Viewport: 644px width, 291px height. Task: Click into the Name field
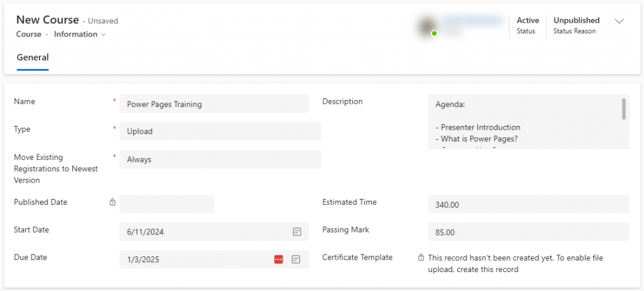(x=214, y=104)
